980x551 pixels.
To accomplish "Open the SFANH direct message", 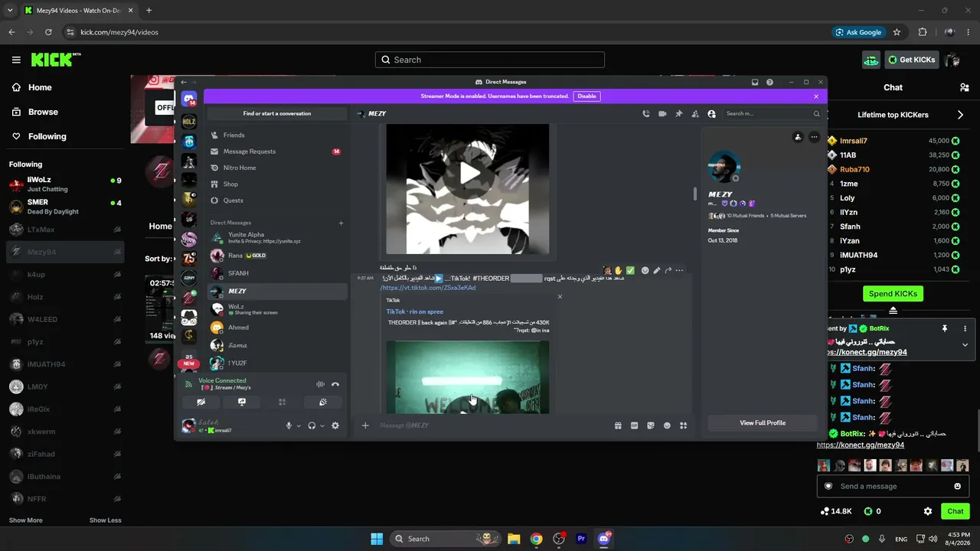I will [277, 273].
